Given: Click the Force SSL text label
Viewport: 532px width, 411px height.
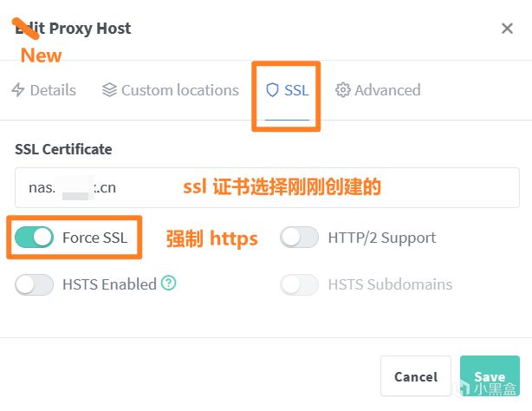Looking at the screenshot, I should [95, 238].
